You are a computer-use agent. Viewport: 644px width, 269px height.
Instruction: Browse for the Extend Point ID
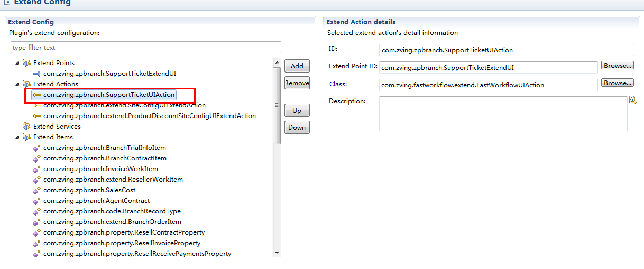(x=617, y=66)
